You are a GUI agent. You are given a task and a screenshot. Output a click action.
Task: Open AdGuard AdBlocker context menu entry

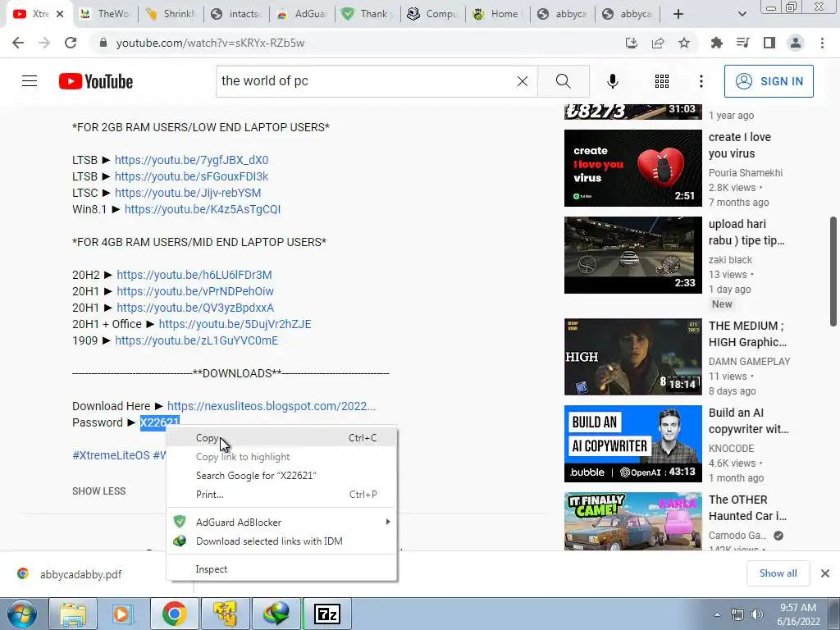pos(282,522)
